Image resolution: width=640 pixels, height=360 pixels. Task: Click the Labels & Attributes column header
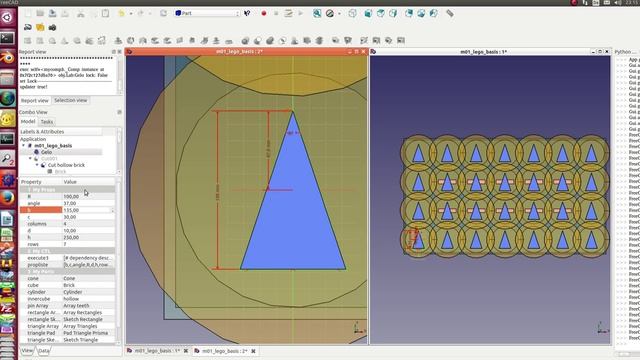click(x=61, y=131)
